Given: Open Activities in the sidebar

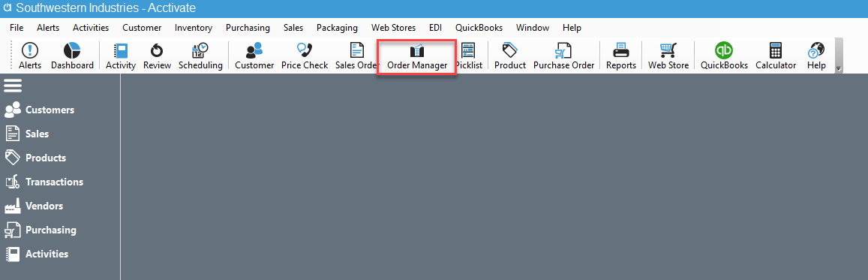Looking at the screenshot, I should point(37,254).
